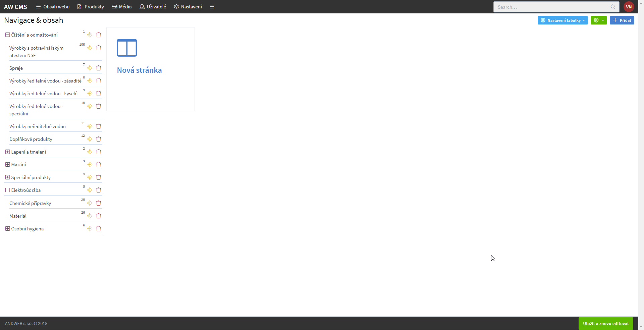Open Nastavení tabulky dropdown
Screen dimensions: 644x330
click(x=562, y=20)
